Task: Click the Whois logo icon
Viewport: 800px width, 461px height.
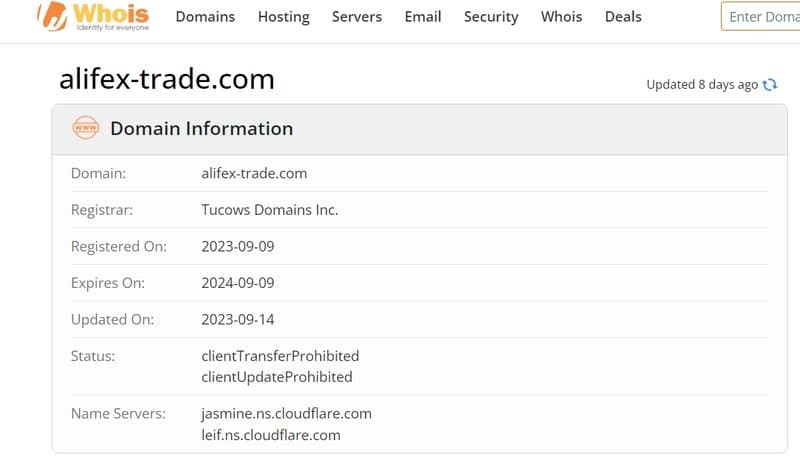Action: pos(94,16)
